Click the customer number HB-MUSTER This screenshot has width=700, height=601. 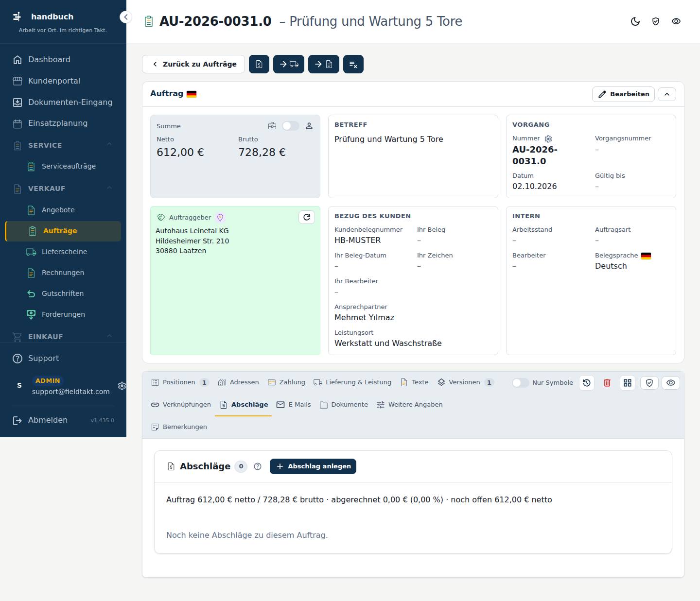coord(358,240)
